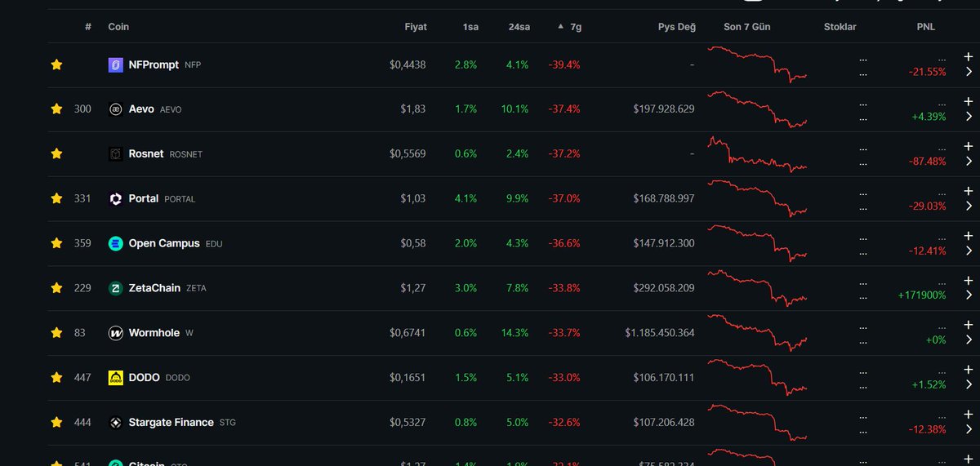Click the Open Campus coin logo

(116, 243)
